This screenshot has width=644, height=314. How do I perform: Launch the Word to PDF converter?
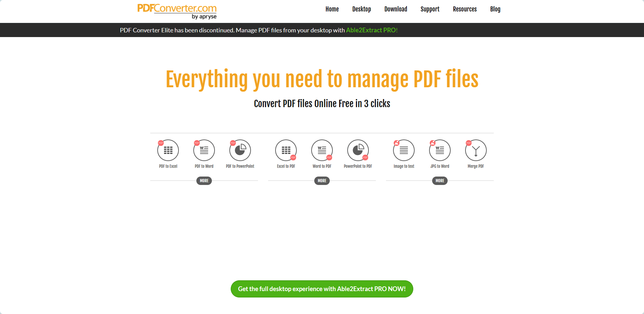[x=322, y=150]
